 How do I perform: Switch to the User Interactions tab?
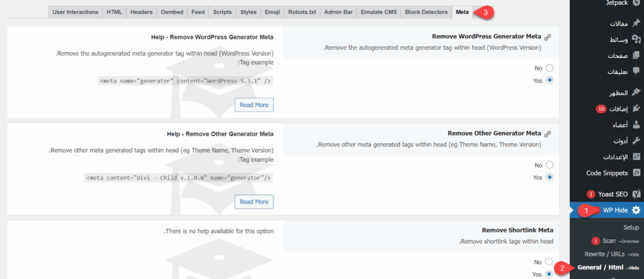click(x=75, y=12)
